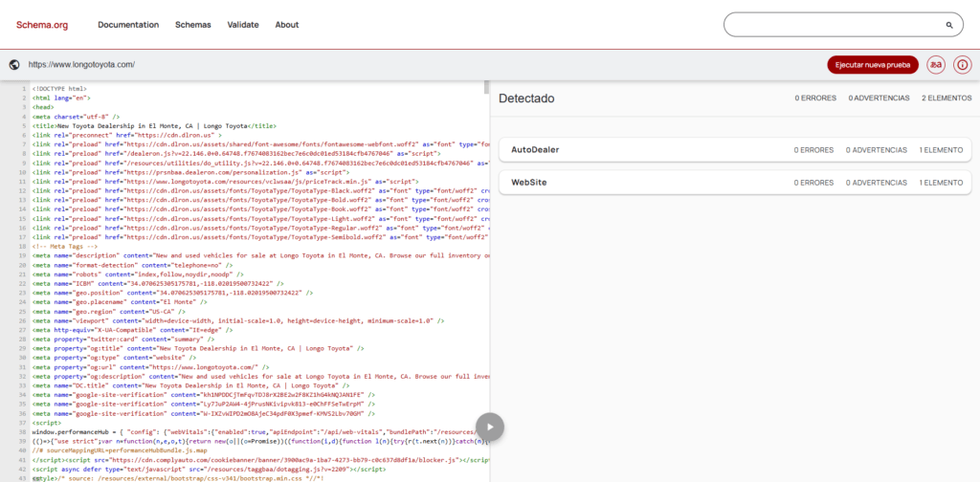The height and width of the screenshot is (482, 980).
Task: Click the Schema.org logo
Action: pos(39,25)
